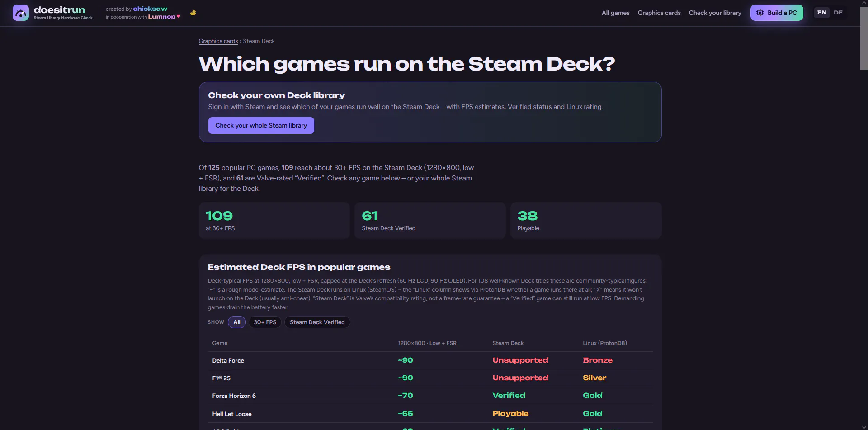Image resolution: width=868 pixels, height=430 pixels.
Task: Click Check your whole Steam library button
Action: (x=261, y=126)
